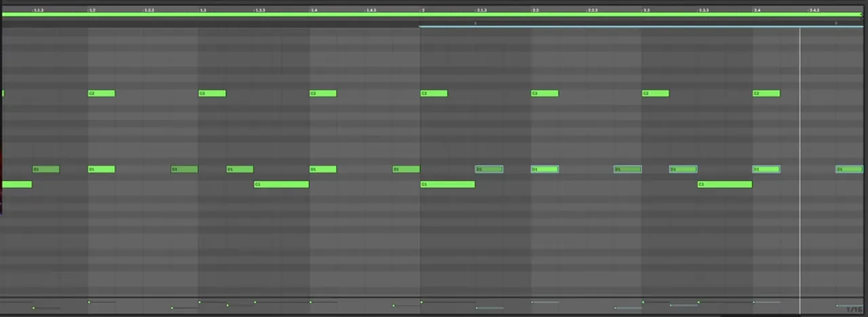Click the 2.3 marker in the beat ruler

(x=646, y=10)
